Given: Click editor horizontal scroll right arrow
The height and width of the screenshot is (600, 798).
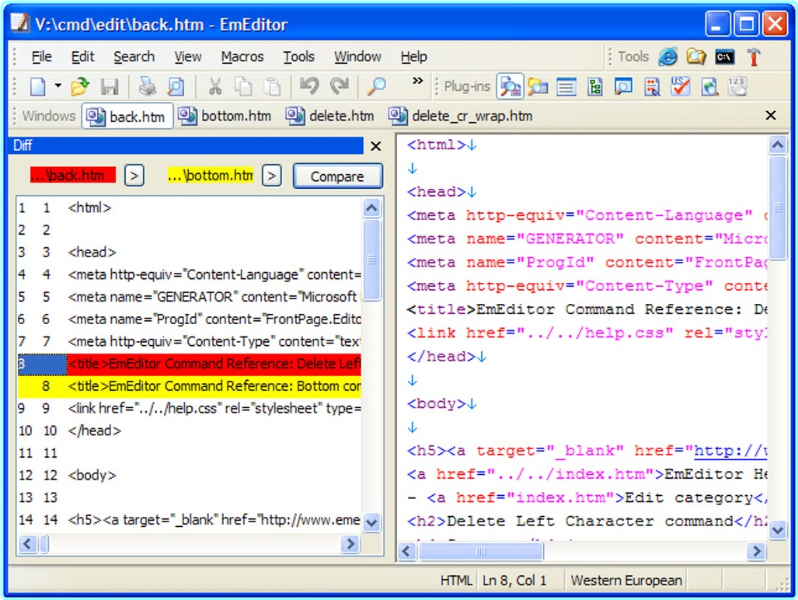Looking at the screenshot, I should click(x=756, y=551).
